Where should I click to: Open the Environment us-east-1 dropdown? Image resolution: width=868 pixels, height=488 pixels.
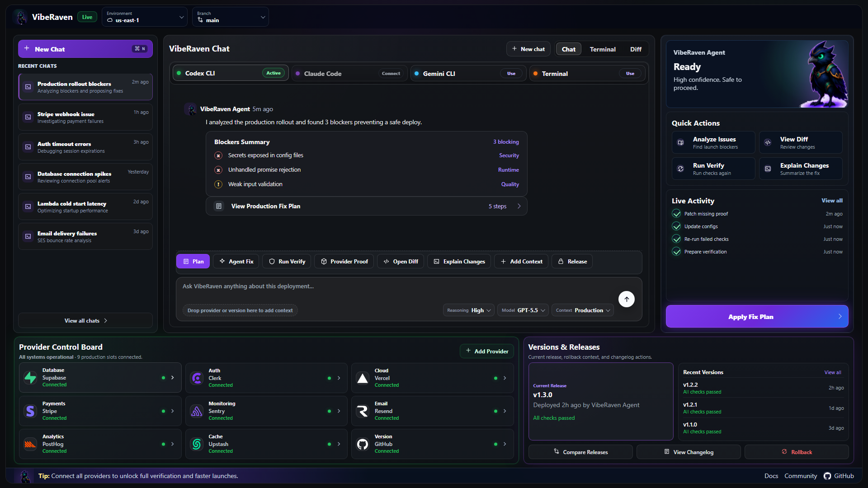[145, 17]
